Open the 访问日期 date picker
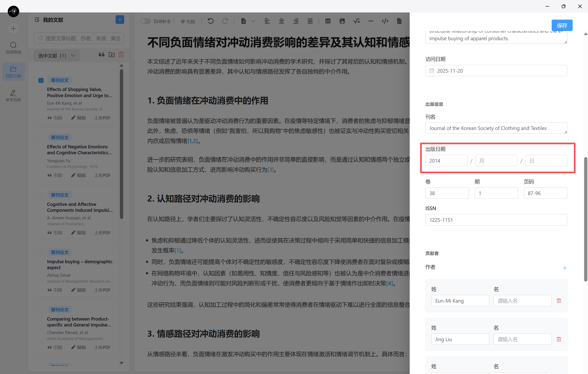588x374 pixels. (496, 71)
